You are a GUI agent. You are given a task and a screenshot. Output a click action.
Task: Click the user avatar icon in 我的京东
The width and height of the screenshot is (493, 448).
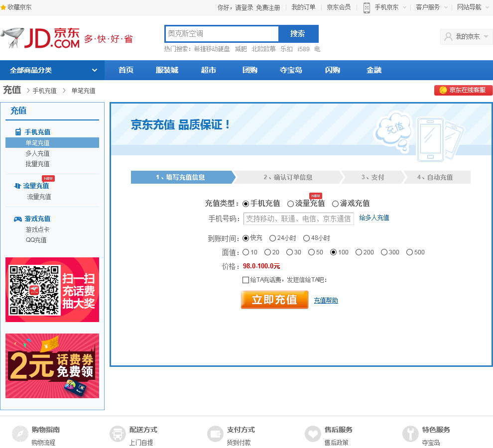click(x=448, y=37)
